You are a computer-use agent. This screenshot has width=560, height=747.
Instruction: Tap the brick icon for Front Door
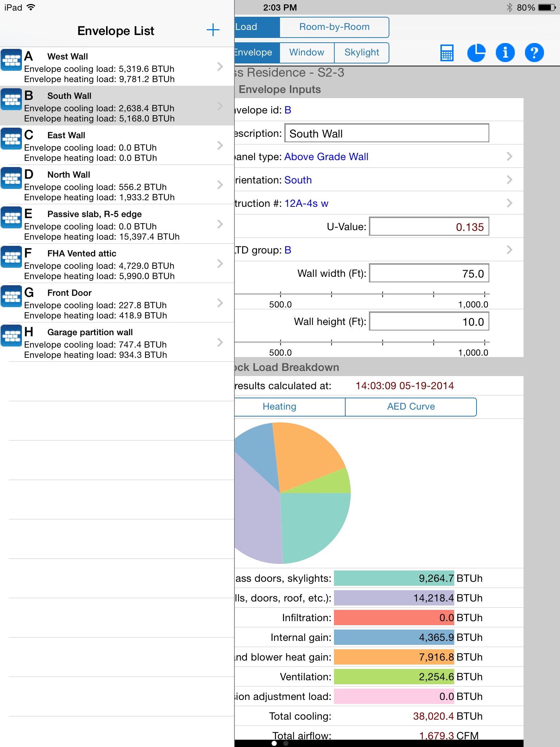click(11, 297)
